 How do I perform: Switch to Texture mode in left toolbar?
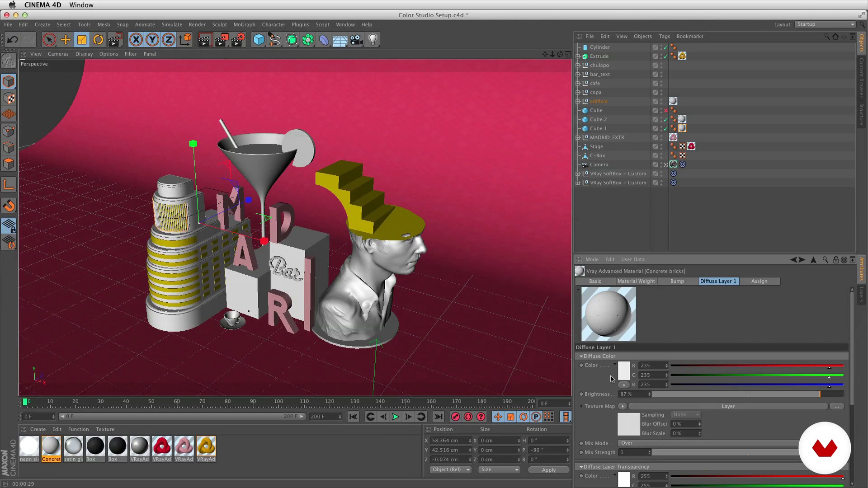tap(9, 98)
